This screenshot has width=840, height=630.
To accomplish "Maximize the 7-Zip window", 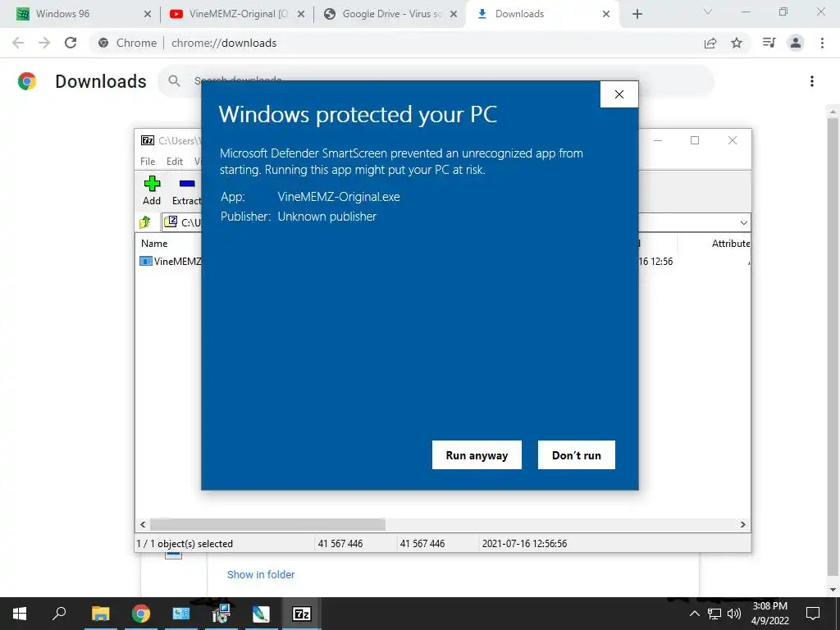I will (695, 140).
